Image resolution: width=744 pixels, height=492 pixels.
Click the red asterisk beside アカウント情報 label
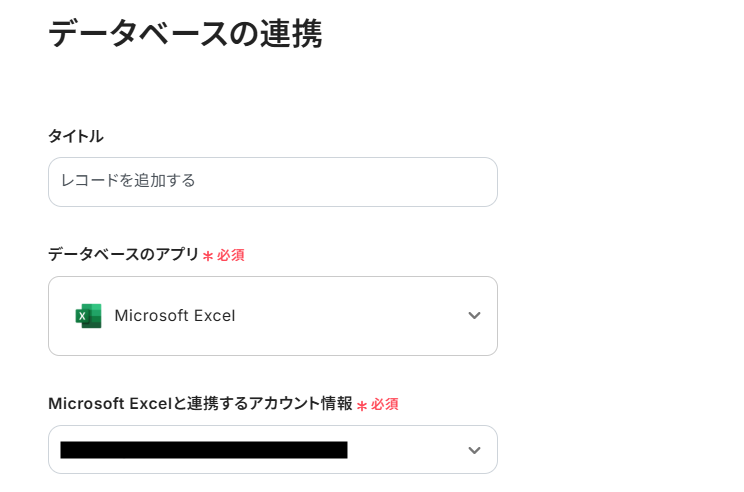click(362, 405)
